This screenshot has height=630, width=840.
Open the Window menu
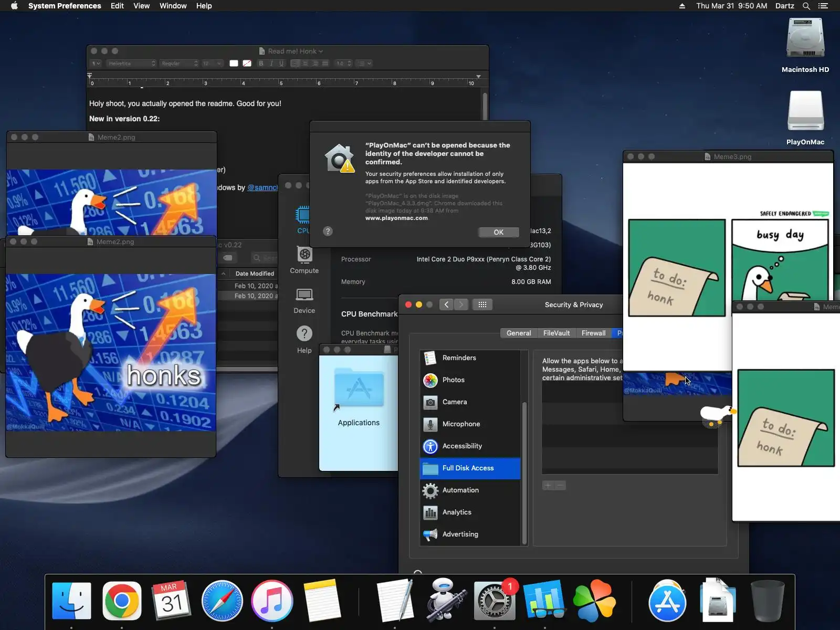[173, 6]
